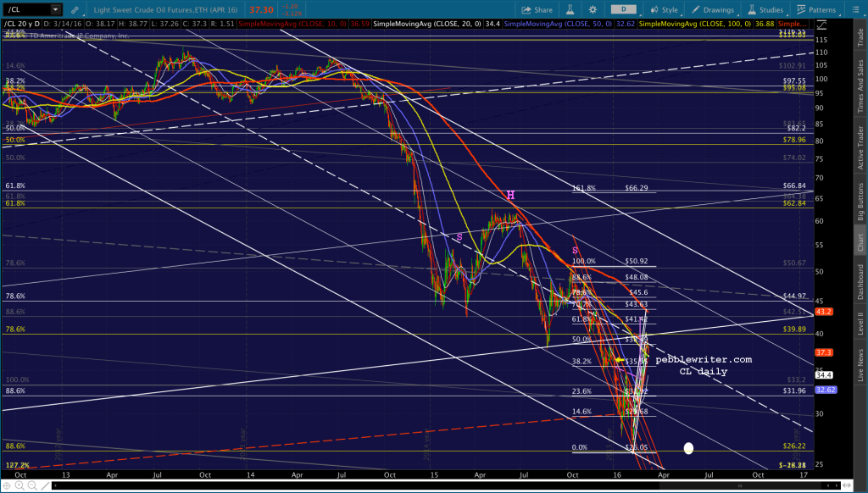Image resolution: width=868 pixels, height=493 pixels.
Task: Click the truncated 'Simple...' study label
Action: pyautogui.click(x=792, y=25)
